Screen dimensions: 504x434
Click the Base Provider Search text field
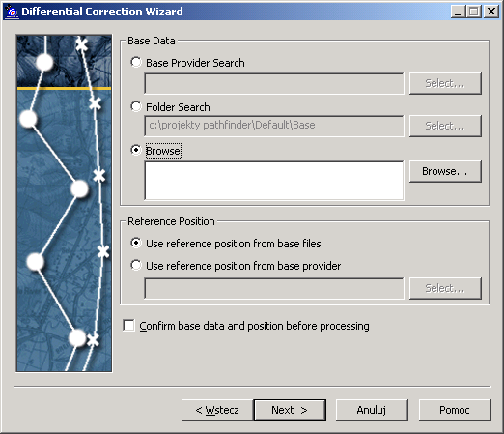click(274, 83)
